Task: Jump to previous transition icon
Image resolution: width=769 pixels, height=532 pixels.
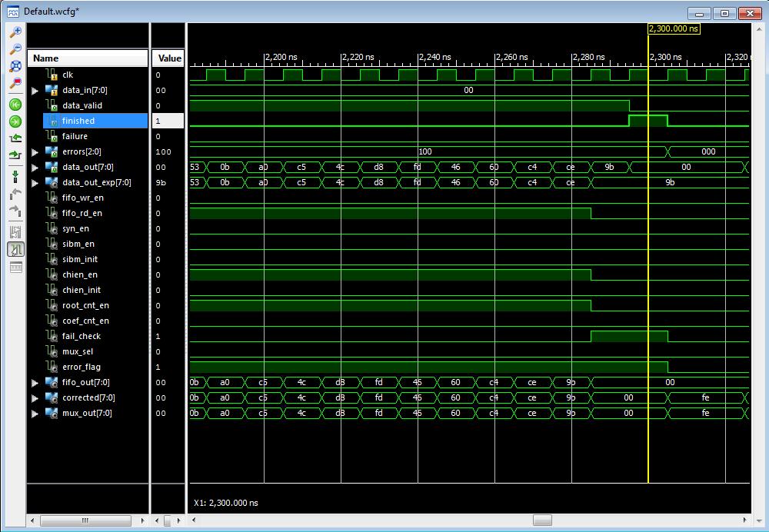Action: 15,138
